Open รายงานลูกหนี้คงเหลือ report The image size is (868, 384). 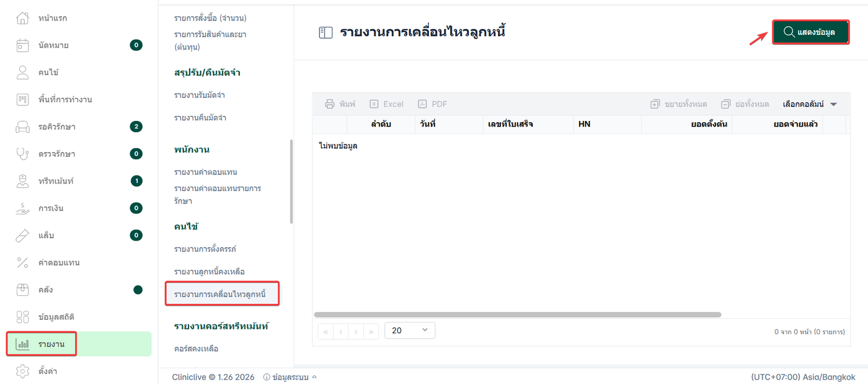point(210,272)
